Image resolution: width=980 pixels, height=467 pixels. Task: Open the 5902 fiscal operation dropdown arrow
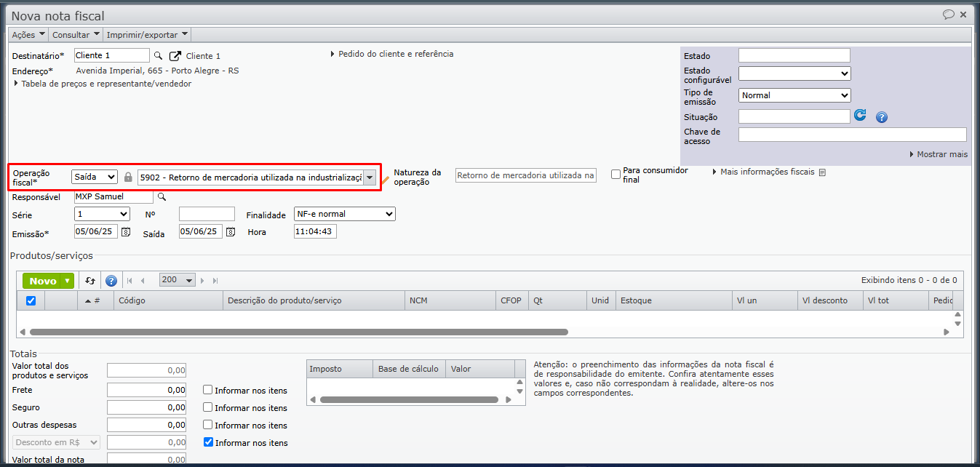pos(370,177)
